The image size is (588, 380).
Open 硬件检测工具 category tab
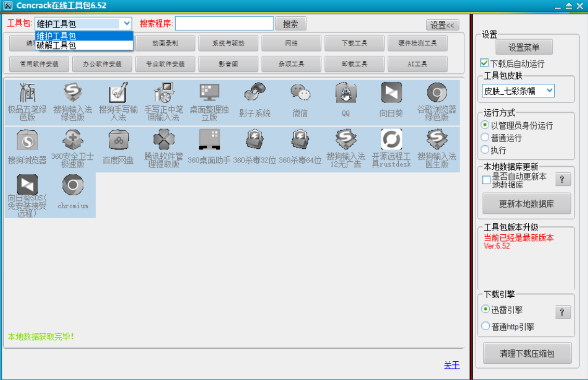pos(417,43)
